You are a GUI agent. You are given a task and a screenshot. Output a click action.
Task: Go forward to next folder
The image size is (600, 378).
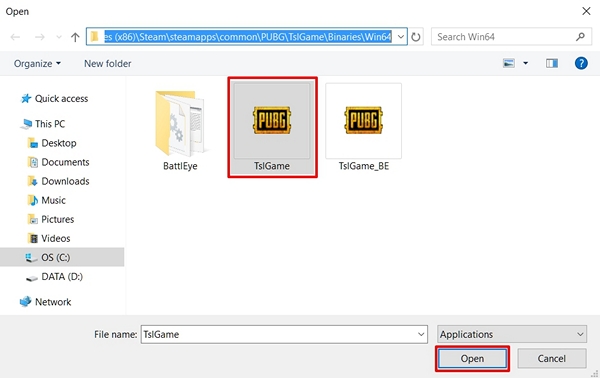click(39, 37)
